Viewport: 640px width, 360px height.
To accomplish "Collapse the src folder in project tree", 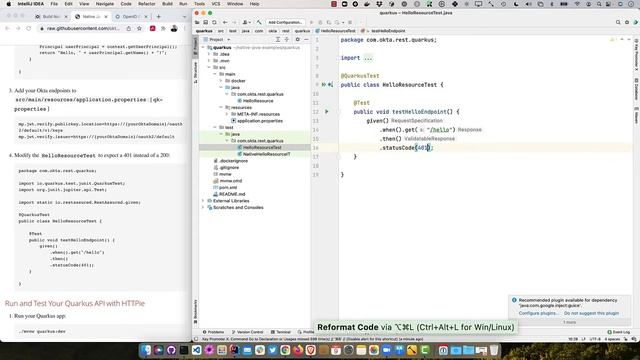I will coord(209,67).
